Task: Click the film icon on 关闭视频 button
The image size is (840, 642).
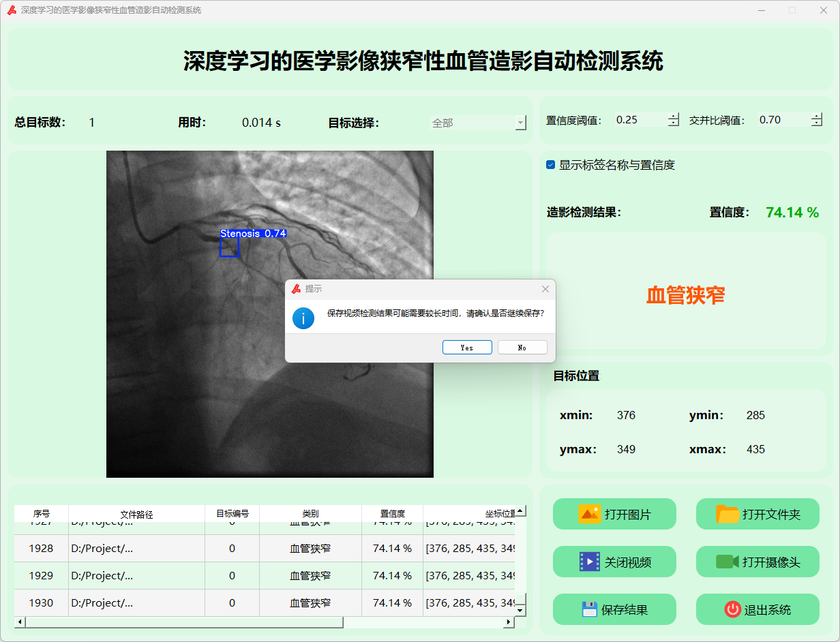Action: 589,562
